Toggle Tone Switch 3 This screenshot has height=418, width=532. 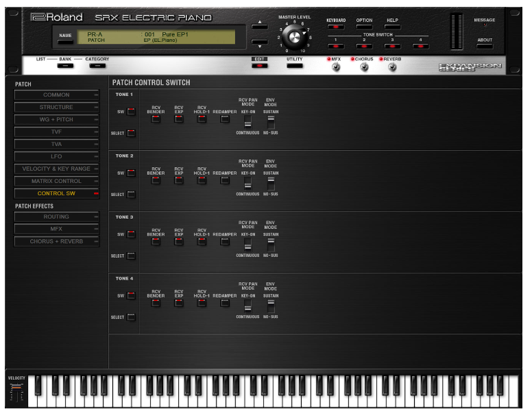392,46
